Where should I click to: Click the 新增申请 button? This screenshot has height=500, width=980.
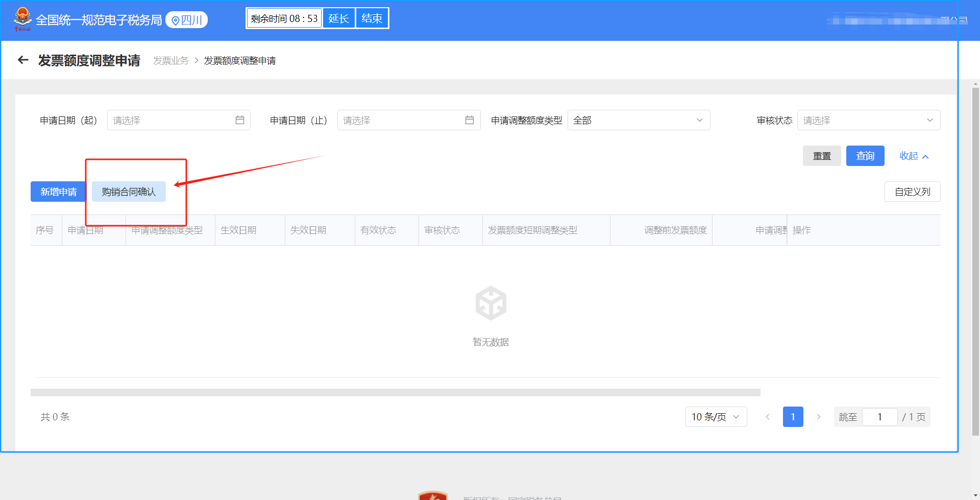tap(59, 192)
